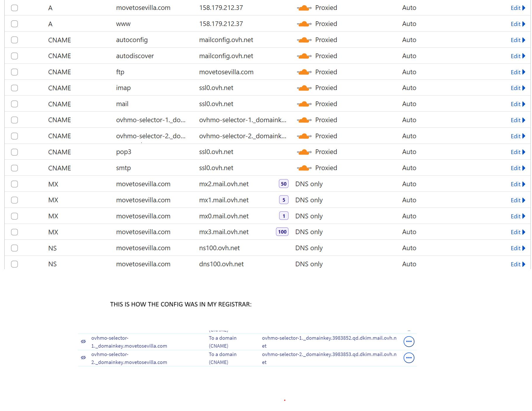Click Edit for the mx1.mail.ovh.net record

[x=518, y=200]
